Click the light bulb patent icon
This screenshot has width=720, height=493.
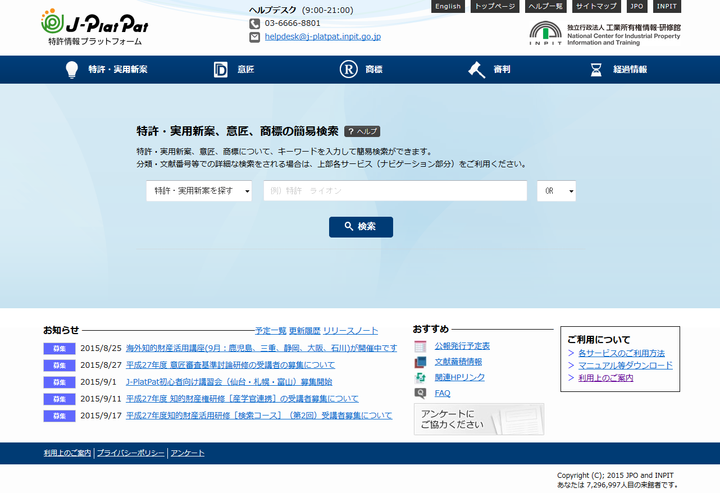click(x=72, y=70)
